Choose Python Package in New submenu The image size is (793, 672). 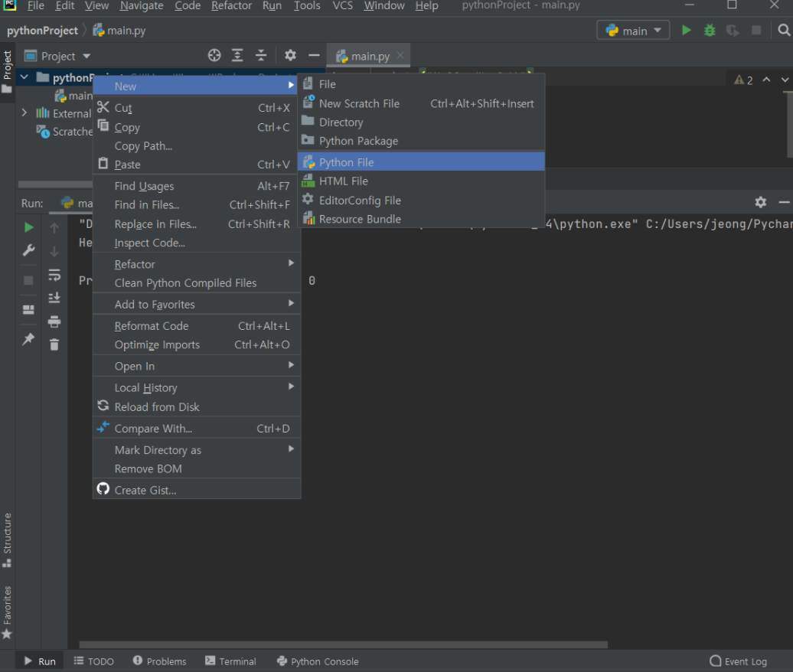click(x=421, y=141)
